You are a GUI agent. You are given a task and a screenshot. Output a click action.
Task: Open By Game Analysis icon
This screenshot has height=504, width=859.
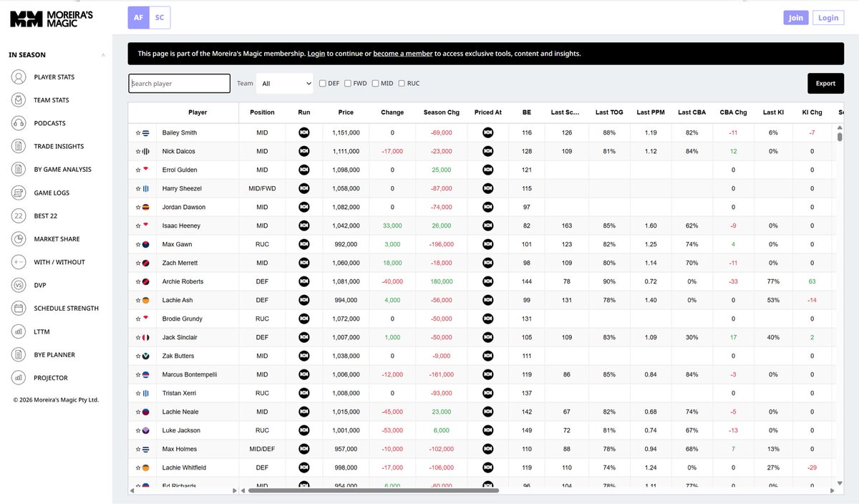19,170
